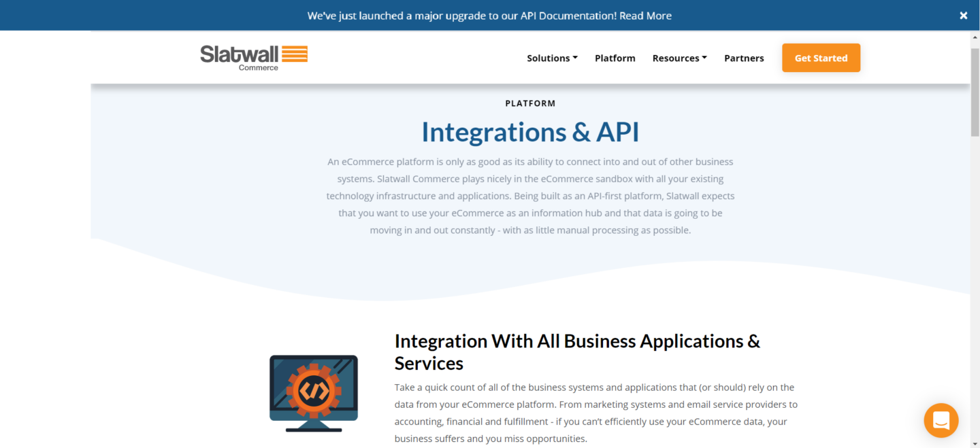Click the paragraph starting 'Take a quick count'
Image resolution: width=980 pixels, height=448 pixels.
coord(595,413)
